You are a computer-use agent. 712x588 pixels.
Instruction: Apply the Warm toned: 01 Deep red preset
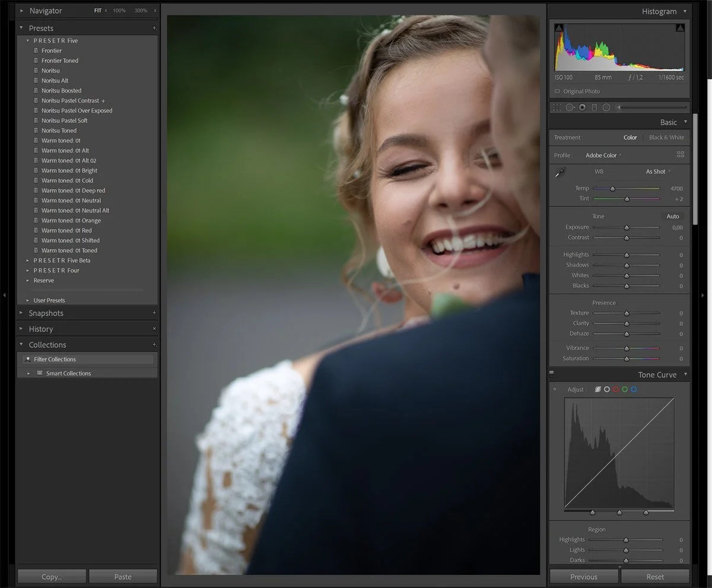(x=73, y=190)
